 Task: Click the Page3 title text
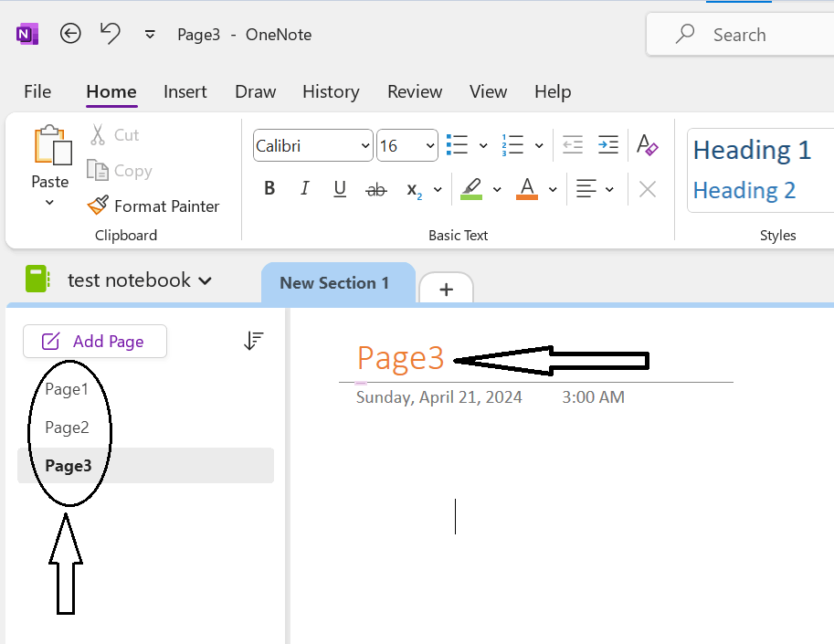400,358
